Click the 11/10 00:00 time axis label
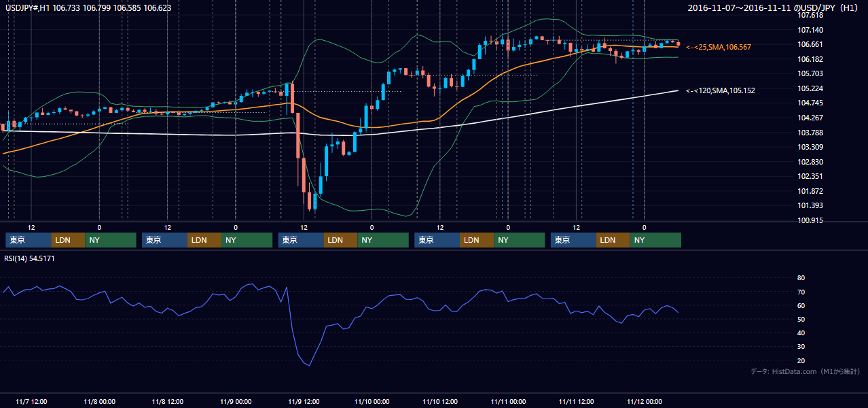This screenshot has height=408, width=868. [372, 402]
